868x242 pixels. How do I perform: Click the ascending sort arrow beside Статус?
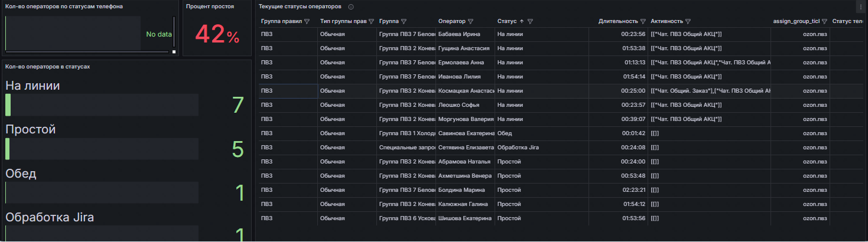[x=521, y=21]
